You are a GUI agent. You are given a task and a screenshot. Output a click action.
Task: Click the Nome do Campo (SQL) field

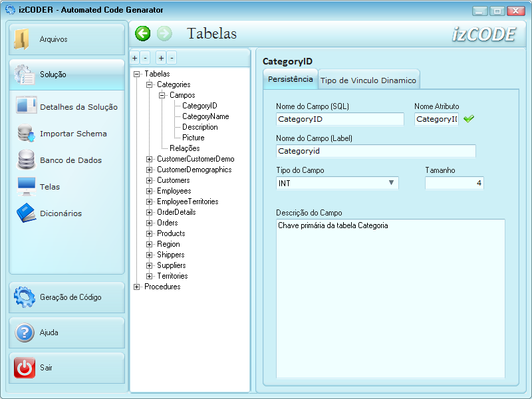340,119
